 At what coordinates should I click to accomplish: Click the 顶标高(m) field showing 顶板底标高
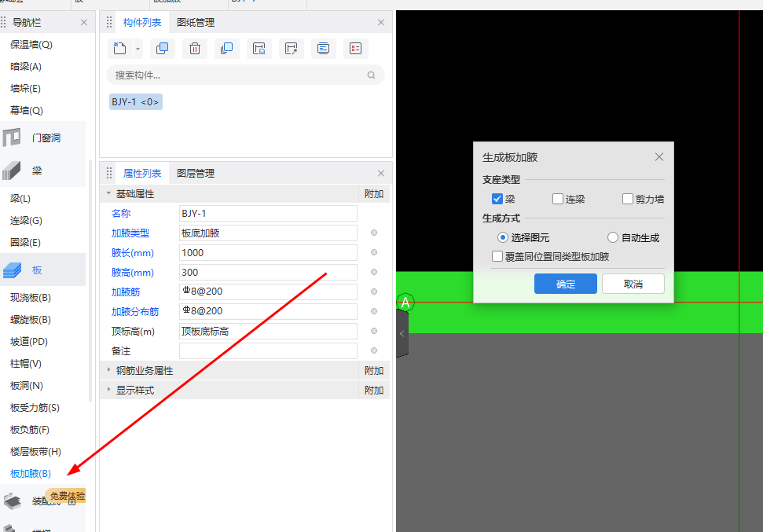pyautogui.click(x=268, y=331)
